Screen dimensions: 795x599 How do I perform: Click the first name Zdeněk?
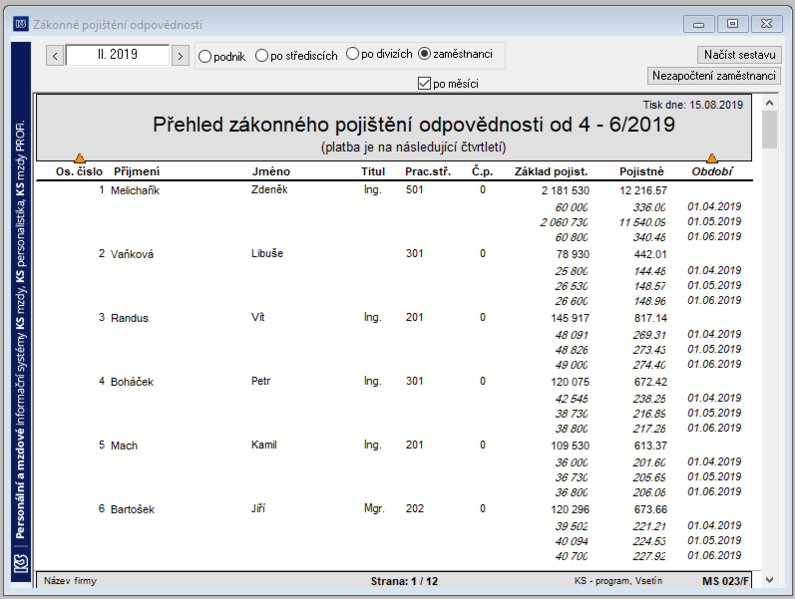[x=269, y=190]
